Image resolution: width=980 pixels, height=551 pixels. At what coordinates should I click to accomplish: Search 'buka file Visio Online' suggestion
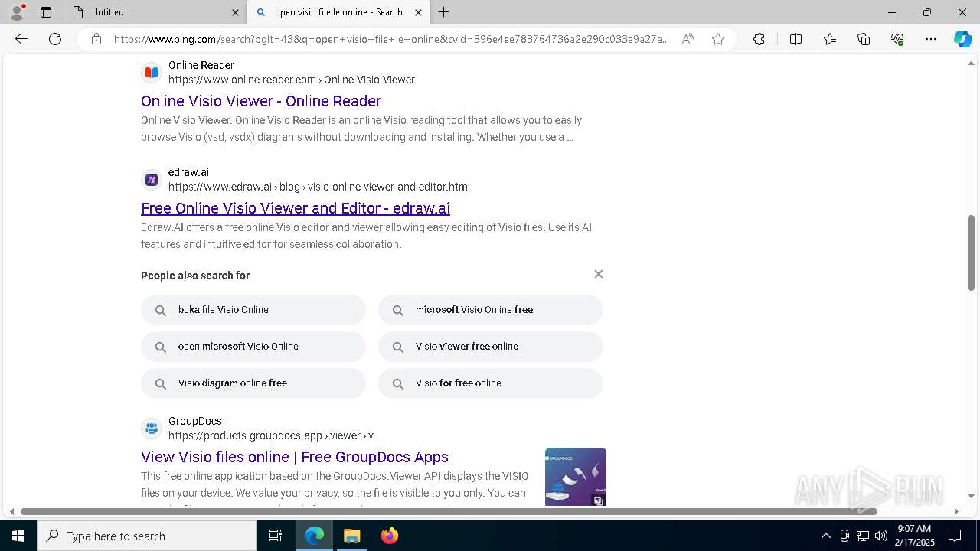(253, 310)
